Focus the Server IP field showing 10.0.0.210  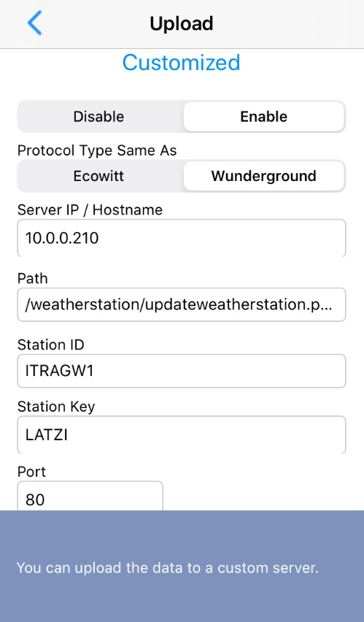(x=182, y=238)
